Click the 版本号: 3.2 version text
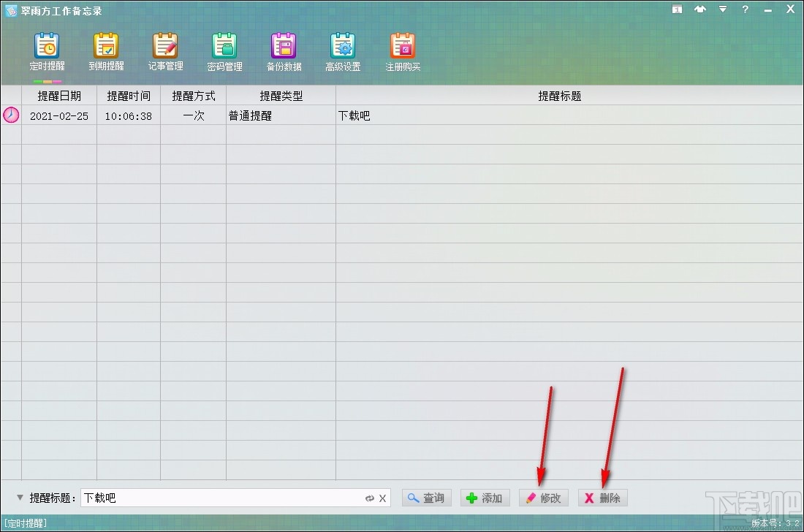The width and height of the screenshot is (804, 532). [775, 523]
